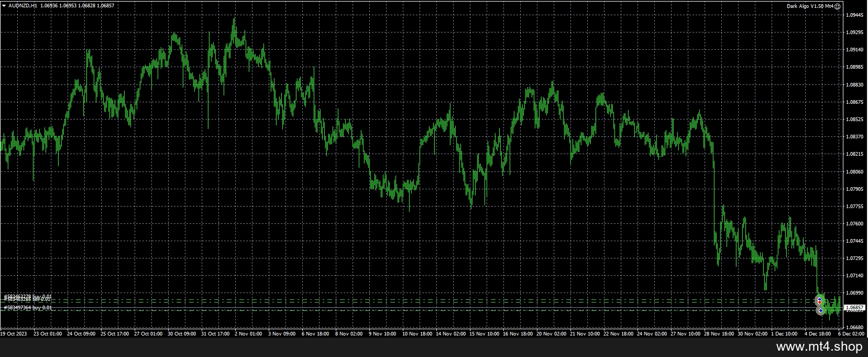Click the 1.08830 price scale value
This screenshot has width=868, height=357.
coord(855,84)
